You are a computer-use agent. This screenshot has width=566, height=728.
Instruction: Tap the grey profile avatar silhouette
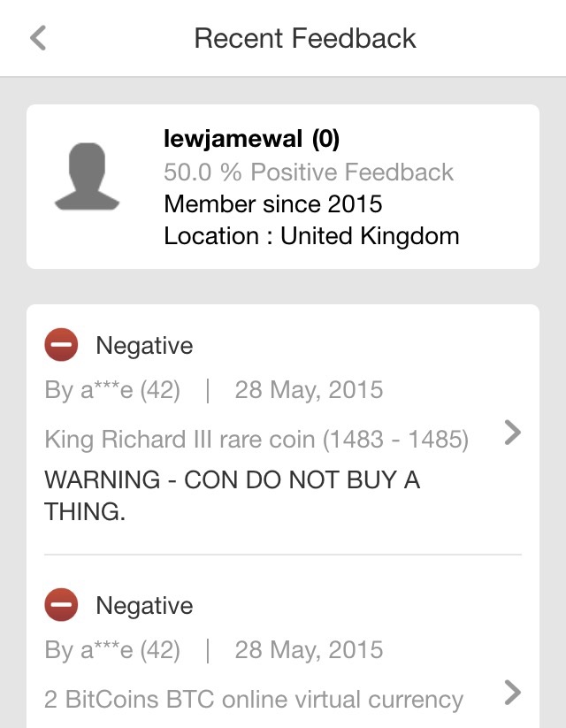[87, 178]
